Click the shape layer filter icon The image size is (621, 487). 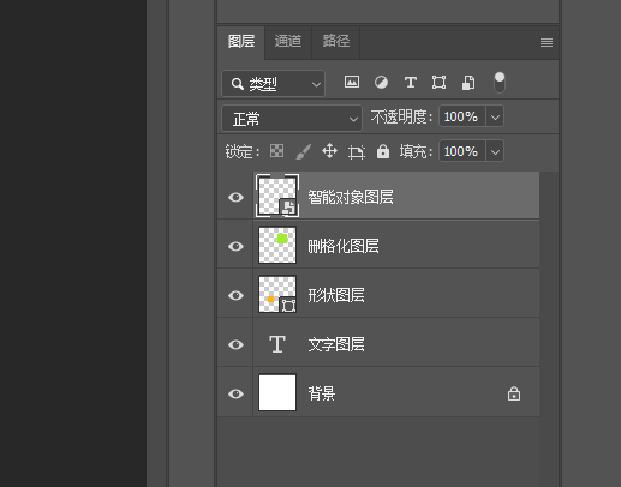[438, 83]
